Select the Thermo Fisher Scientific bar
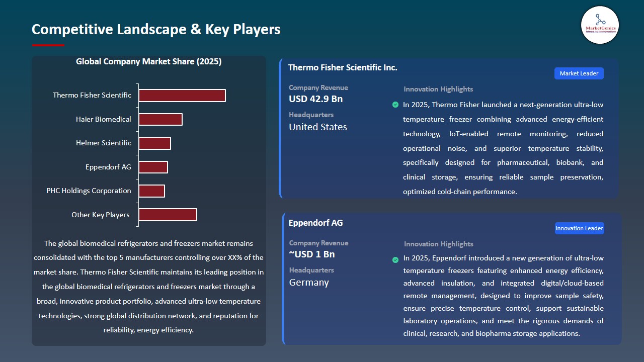Viewport: 644px width, 362px height. tap(182, 96)
